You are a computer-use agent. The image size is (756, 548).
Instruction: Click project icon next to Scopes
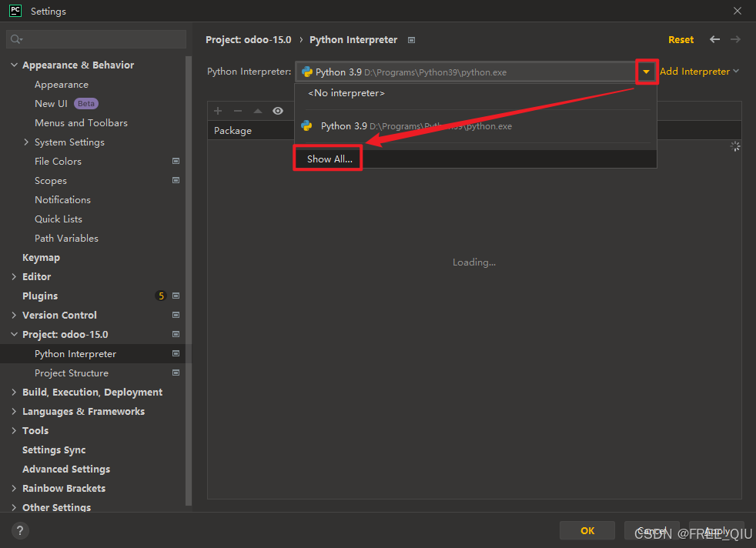[x=176, y=180]
